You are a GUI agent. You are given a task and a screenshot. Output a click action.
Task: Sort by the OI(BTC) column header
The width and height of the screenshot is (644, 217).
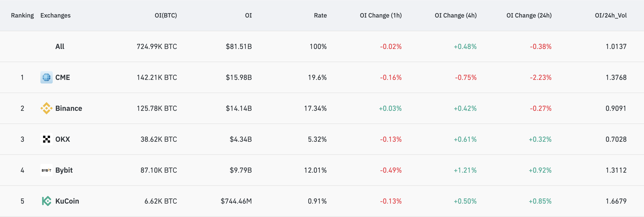point(165,15)
